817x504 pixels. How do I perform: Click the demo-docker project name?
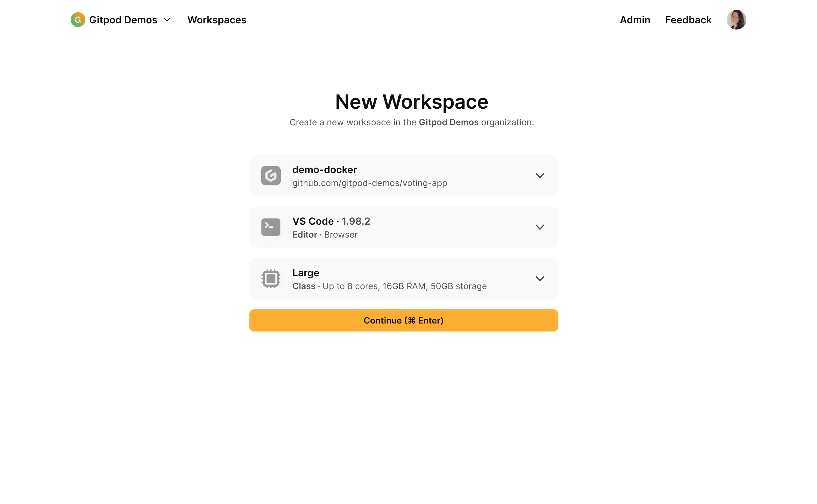point(324,170)
